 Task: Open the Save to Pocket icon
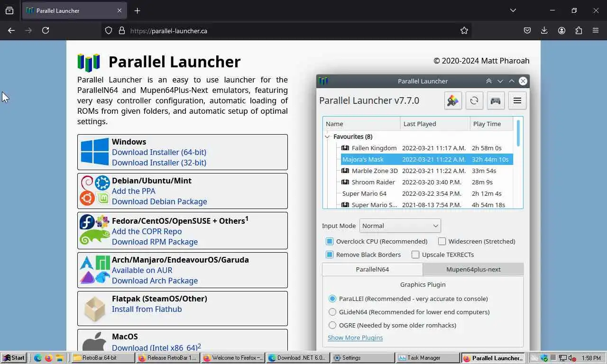point(527,30)
